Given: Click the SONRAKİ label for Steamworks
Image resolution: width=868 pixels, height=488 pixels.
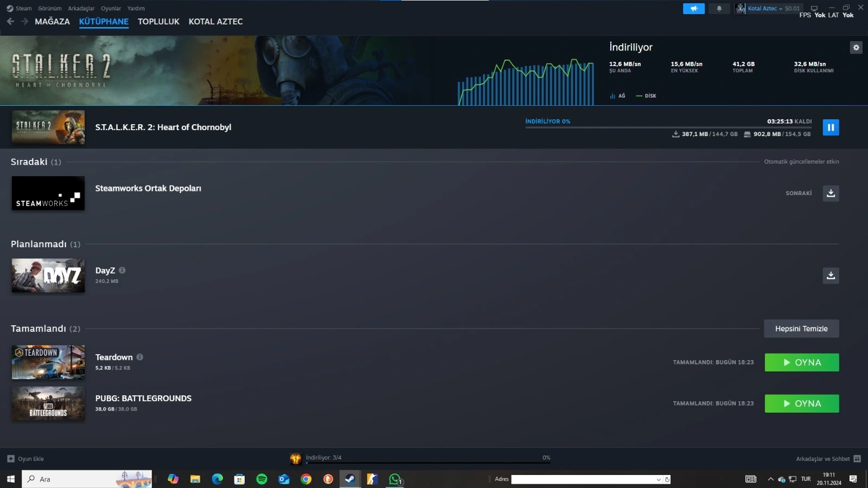Looking at the screenshot, I should coord(799,194).
